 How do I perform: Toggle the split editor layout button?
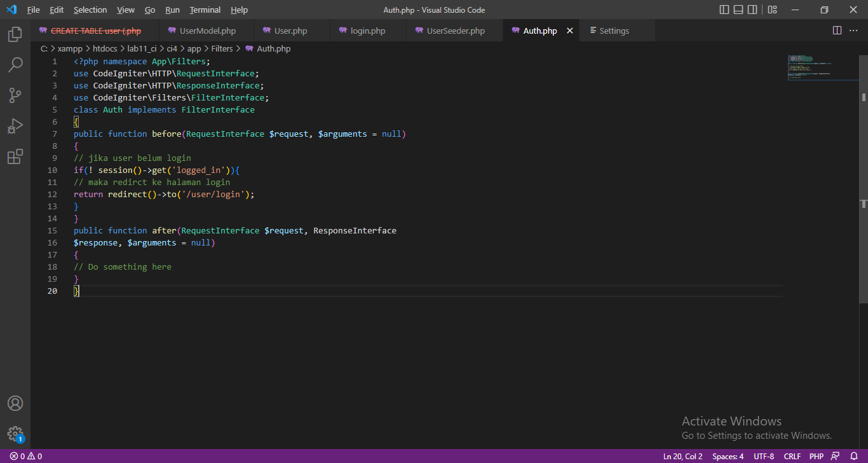tap(836, 30)
